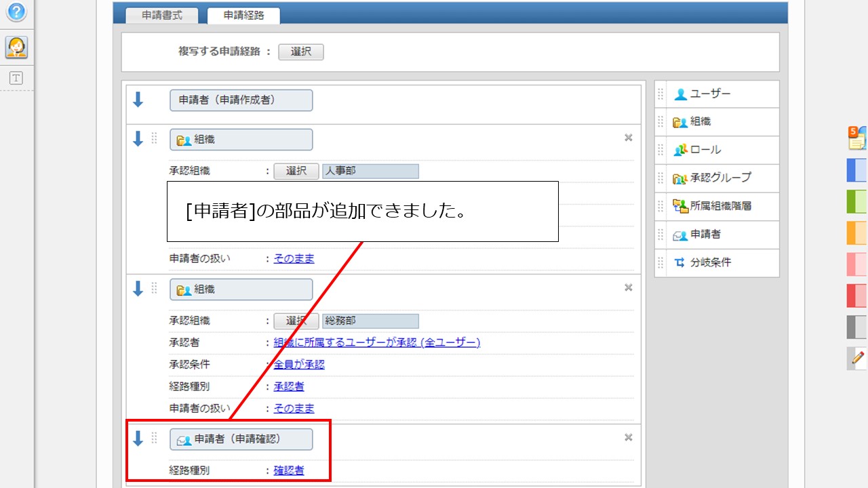
Task: Select the green color tab on right edge
Action: [857, 201]
